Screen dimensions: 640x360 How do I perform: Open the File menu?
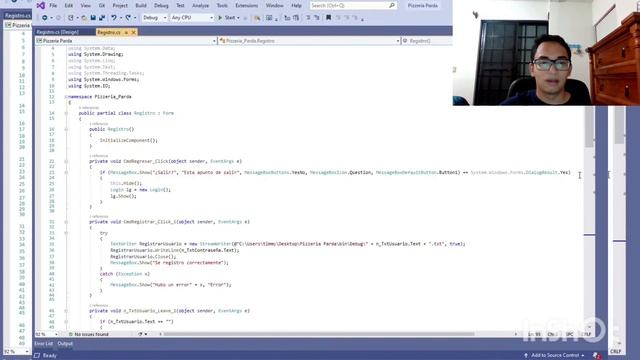(x=53, y=5)
